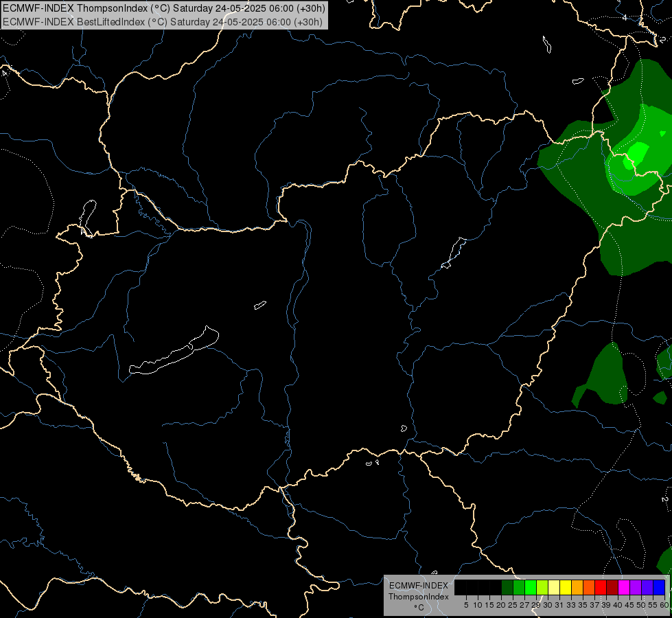Click the legend tick value 35
This screenshot has width=672, height=618.
(x=583, y=605)
